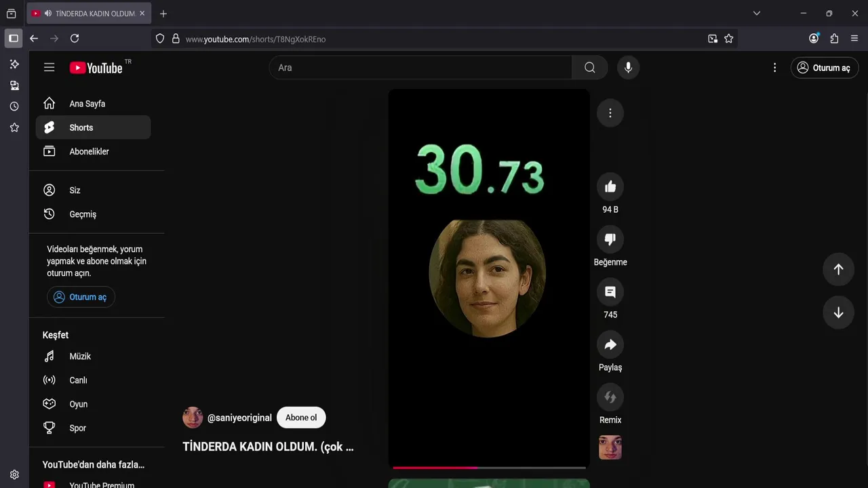Open the Firefox View button
Image resolution: width=868 pixels, height=488 pixels.
[11, 14]
